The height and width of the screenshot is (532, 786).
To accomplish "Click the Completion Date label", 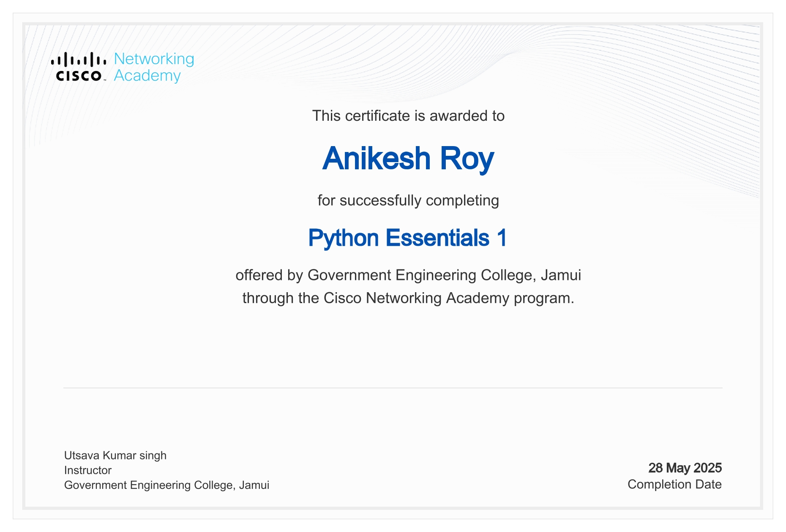I will click(674, 484).
